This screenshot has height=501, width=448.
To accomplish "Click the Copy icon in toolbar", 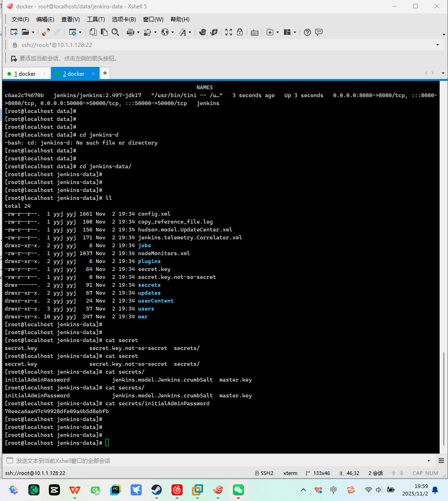I will point(93,32).
